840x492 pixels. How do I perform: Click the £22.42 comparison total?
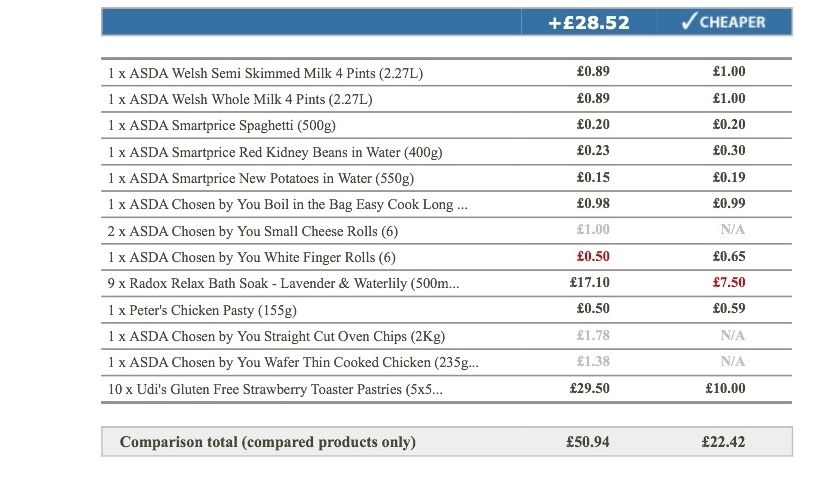(x=723, y=442)
